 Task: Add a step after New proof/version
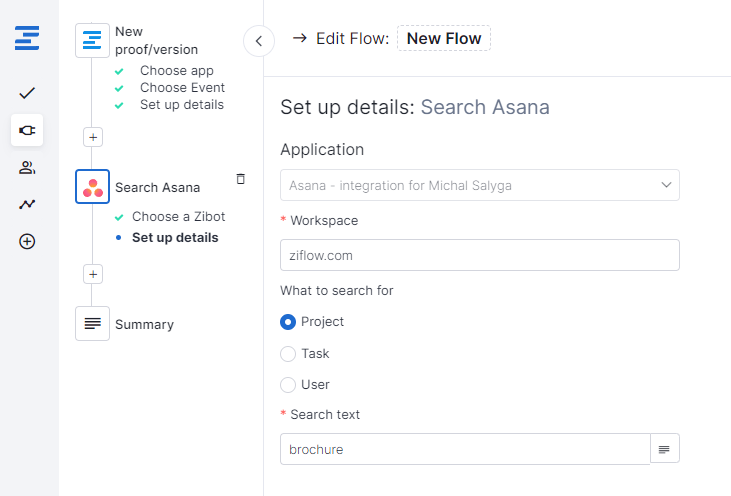pyautogui.click(x=93, y=138)
